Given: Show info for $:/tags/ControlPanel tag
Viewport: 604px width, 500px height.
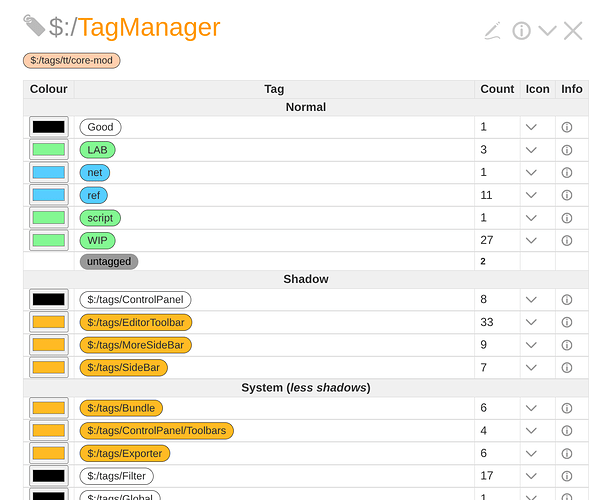Looking at the screenshot, I should (x=567, y=300).
